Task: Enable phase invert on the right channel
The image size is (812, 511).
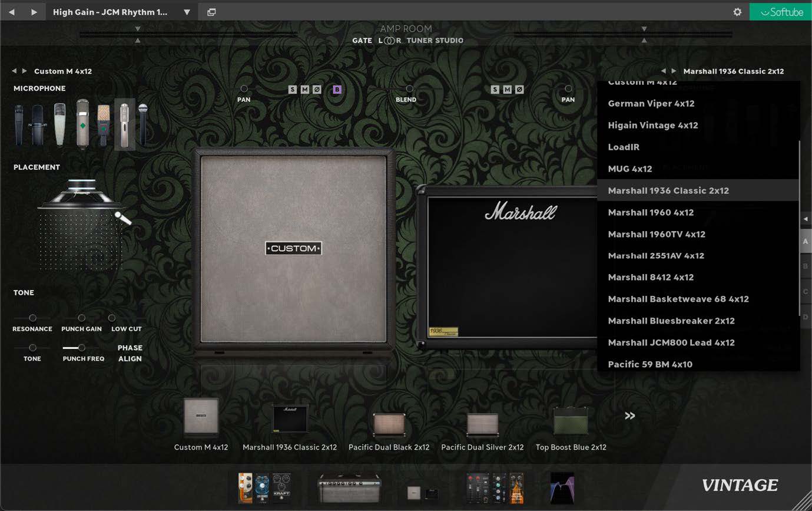Action: pyautogui.click(x=521, y=90)
